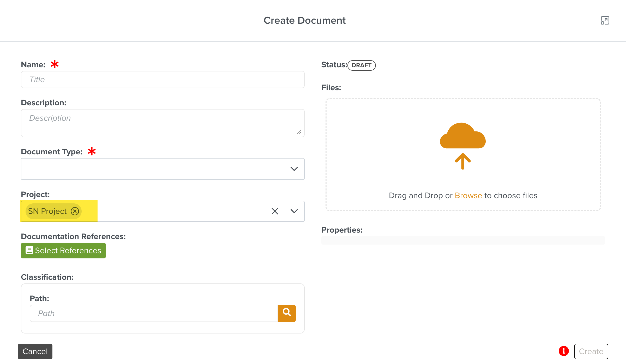626x364 pixels.
Task: Click the orange Path search icon button
Action: (287, 313)
